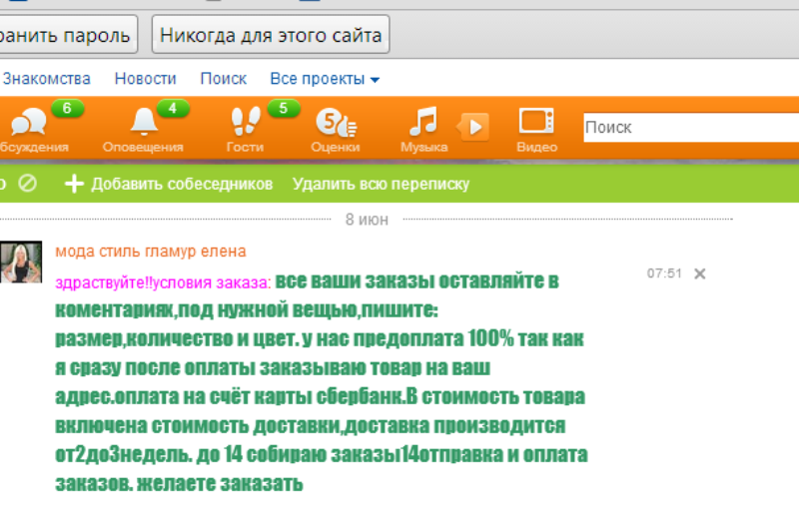
Task: Click the block user circle icon
Action: 28,183
